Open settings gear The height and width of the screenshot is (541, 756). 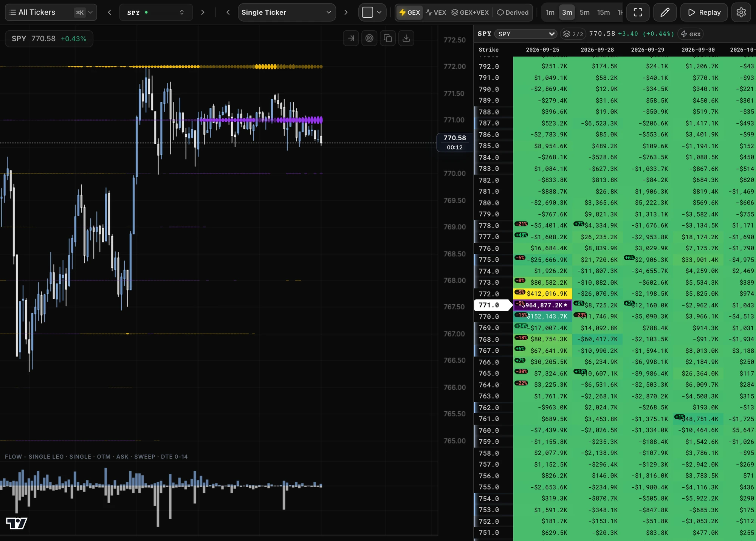pyautogui.click(x=741, y=12)
